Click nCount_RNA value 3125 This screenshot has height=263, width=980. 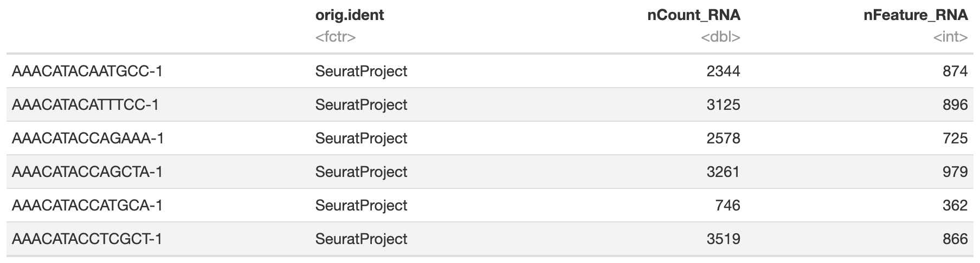click(x=723, y=105)
